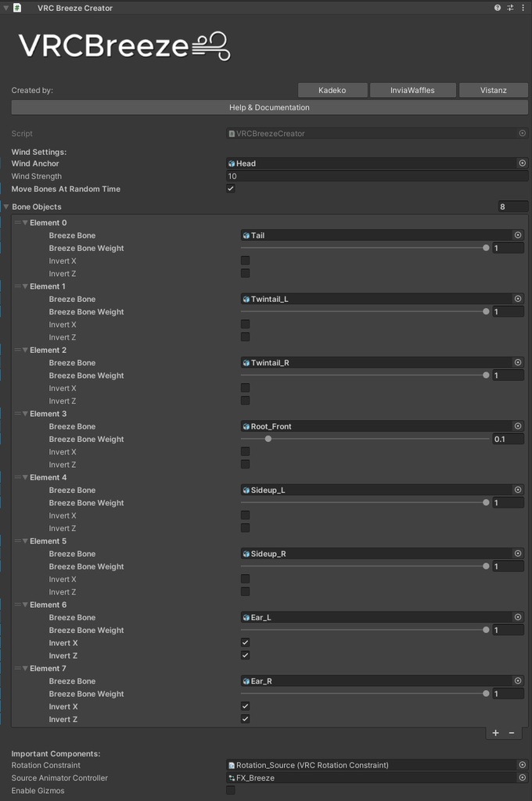This screenshot has width=532, height=801.
Task: Collapse the Bone Objects list
Action: pos(6,207)
